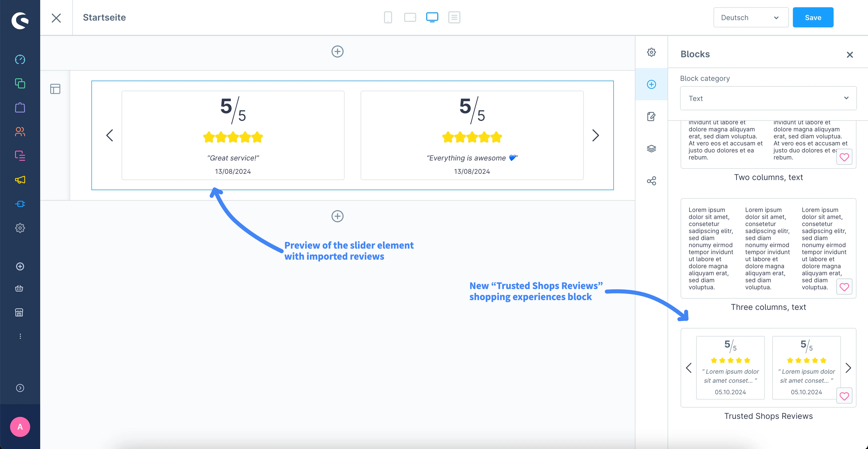Open the navigator layers tab
Image resolution: width=868 pixels, height=449 pixels.
pos(651,149)
